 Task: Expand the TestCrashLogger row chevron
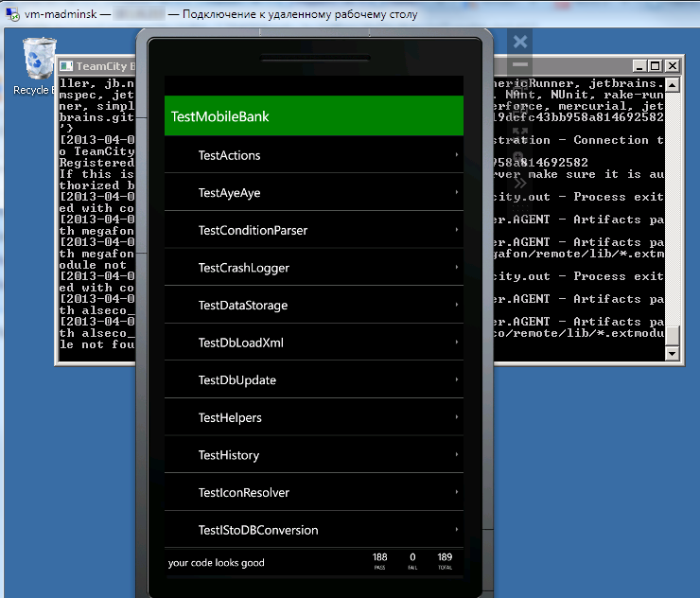click(457, 267)
